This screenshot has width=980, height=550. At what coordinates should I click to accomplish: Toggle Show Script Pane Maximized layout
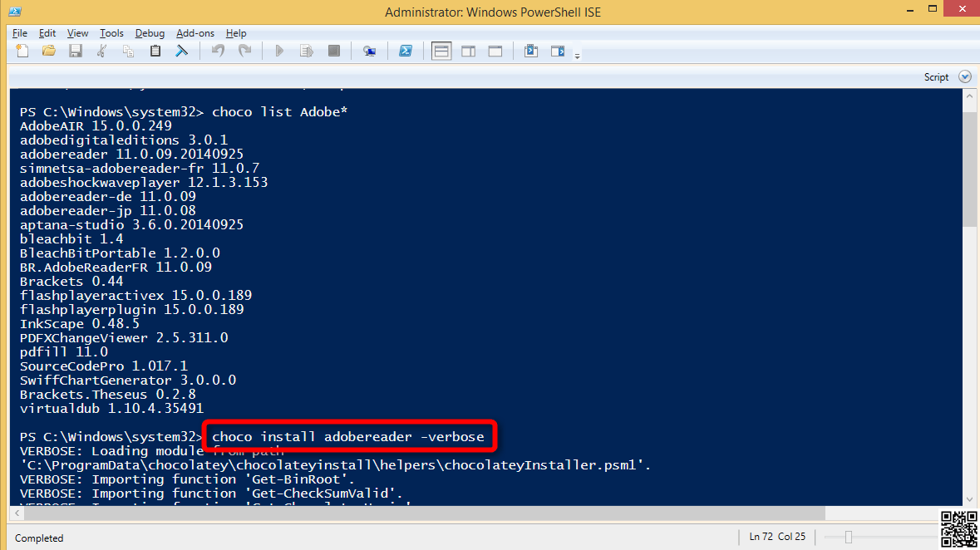[495, 52]
